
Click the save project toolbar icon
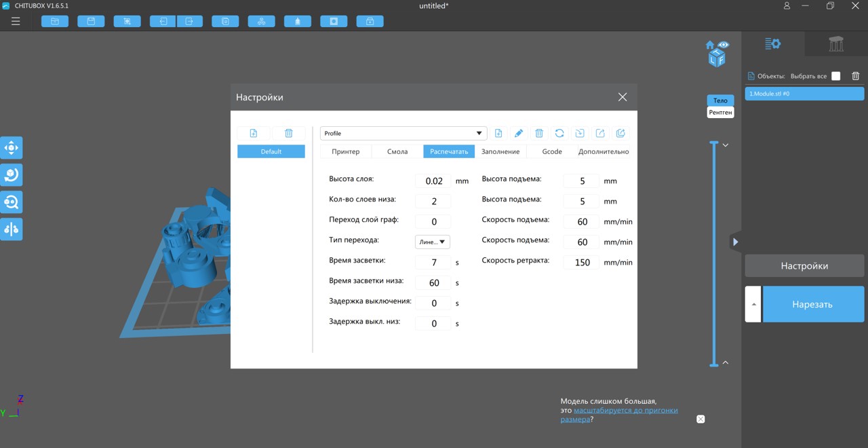91,21
